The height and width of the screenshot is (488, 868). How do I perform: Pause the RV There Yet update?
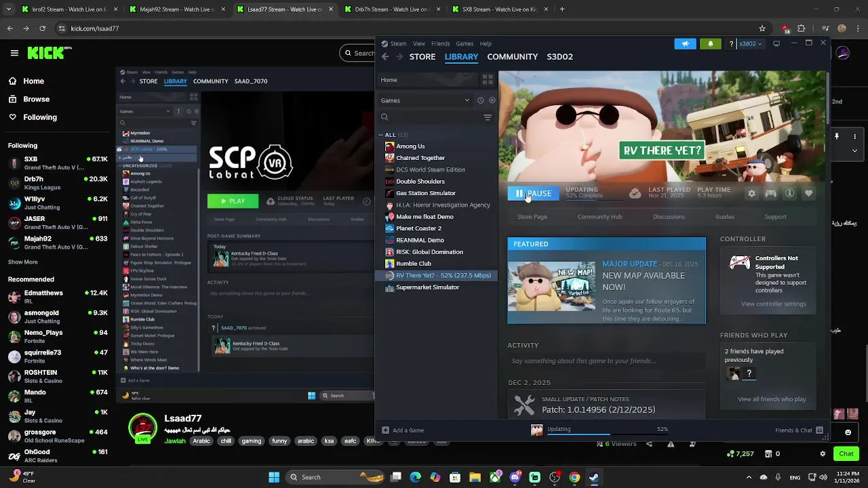tap(534, 193)
